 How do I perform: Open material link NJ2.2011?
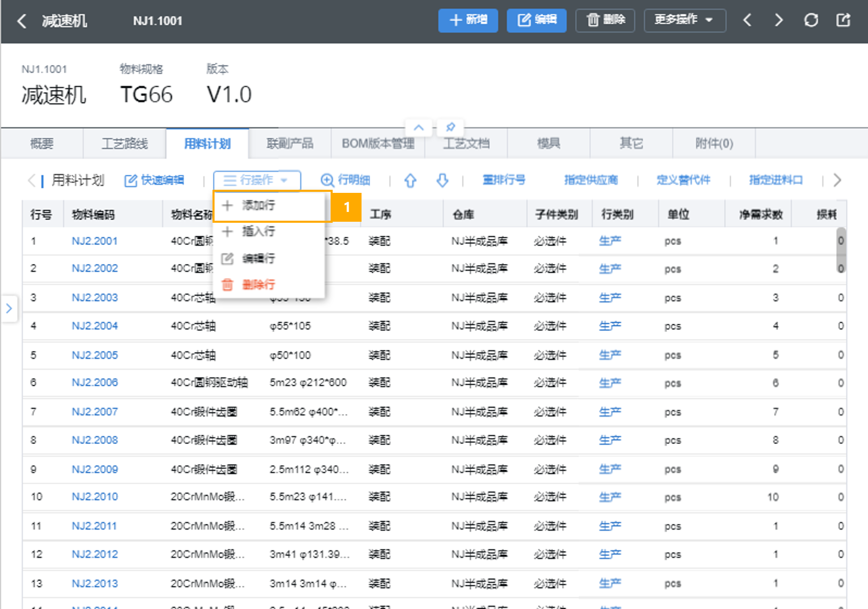point(94,526)
